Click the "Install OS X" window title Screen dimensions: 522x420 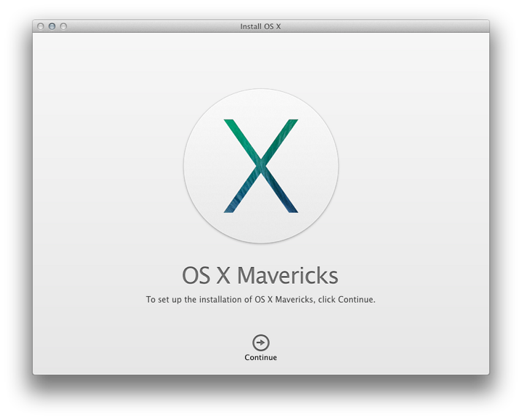(261, 26)
